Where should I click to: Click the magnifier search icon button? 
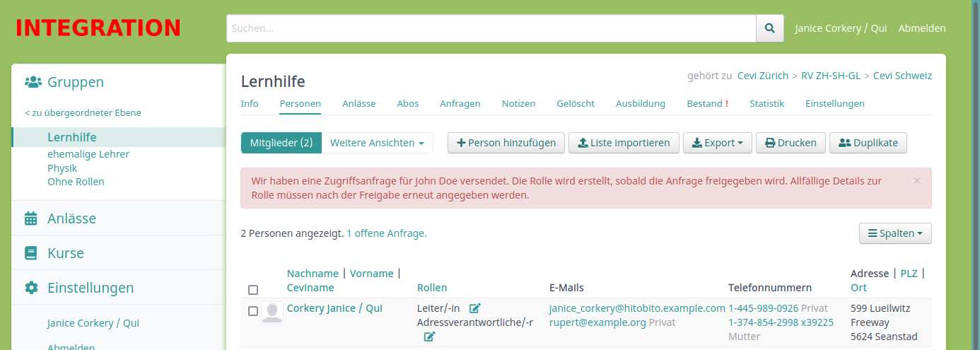tap(770, 28)
